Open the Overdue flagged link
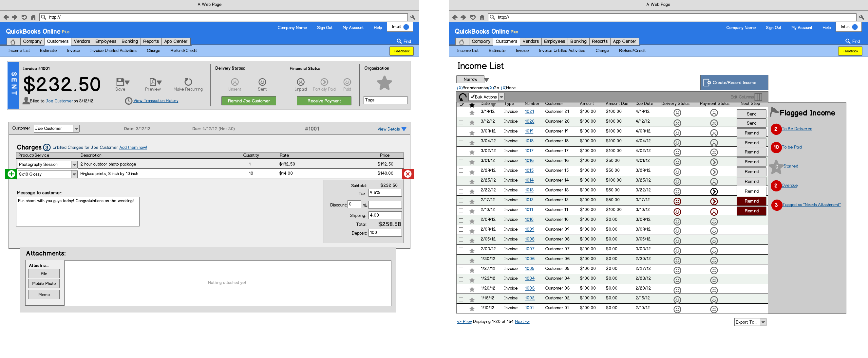This screenshot has width=868, height=358. tap(789, 185)
